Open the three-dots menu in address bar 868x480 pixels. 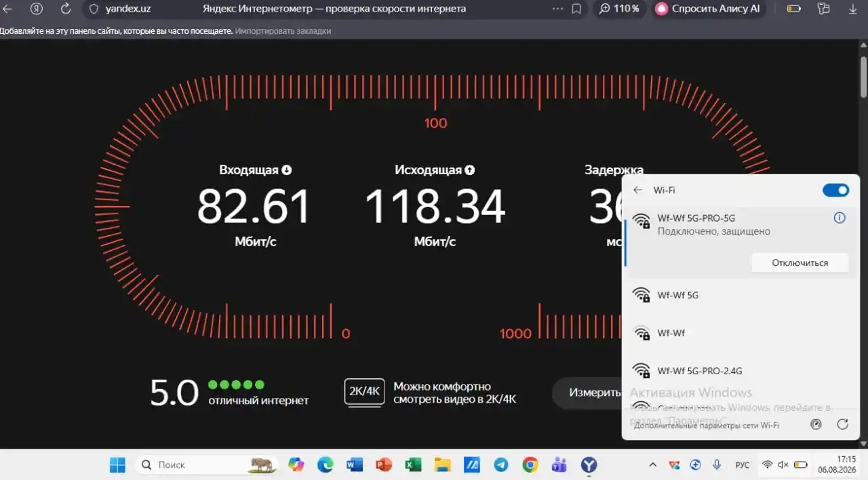coord(558,9)
